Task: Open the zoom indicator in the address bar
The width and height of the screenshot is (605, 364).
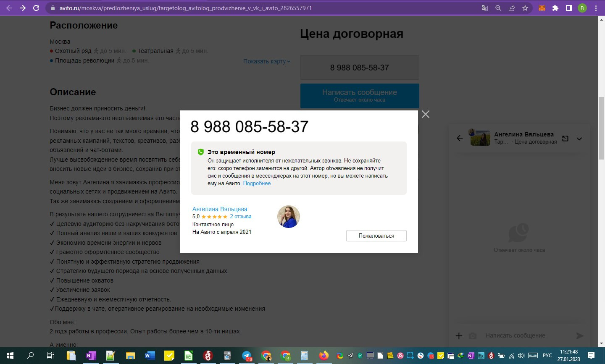Action: pyautogui.click(x=498, y=8)
